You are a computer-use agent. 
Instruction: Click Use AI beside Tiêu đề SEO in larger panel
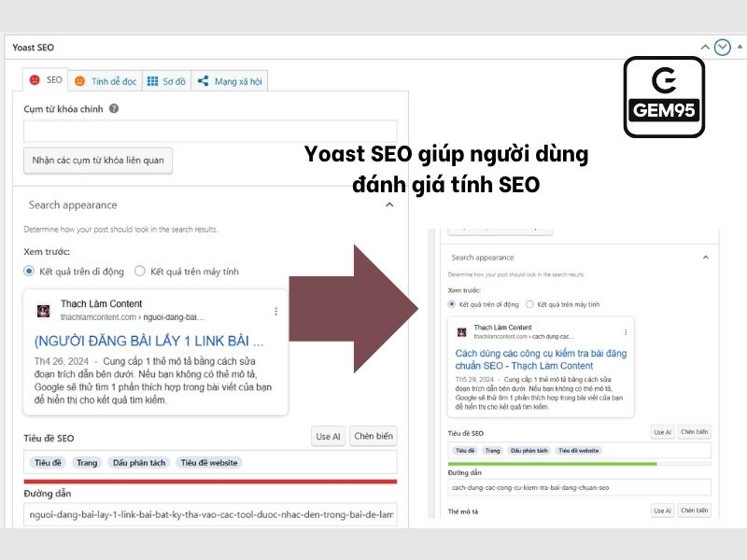(329, 436)
